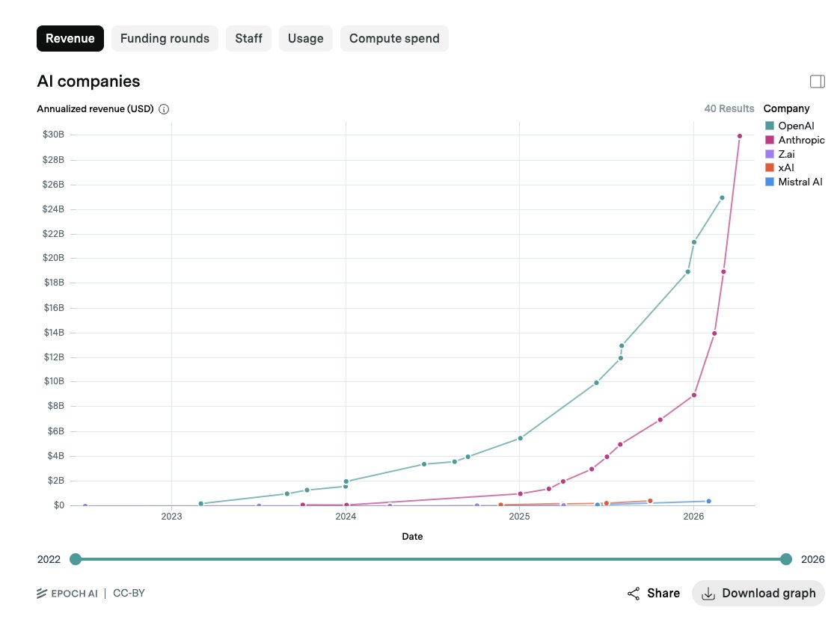840x619 pixels.
Task: Toggle the xAI legend label
Action: click(786, 167)
